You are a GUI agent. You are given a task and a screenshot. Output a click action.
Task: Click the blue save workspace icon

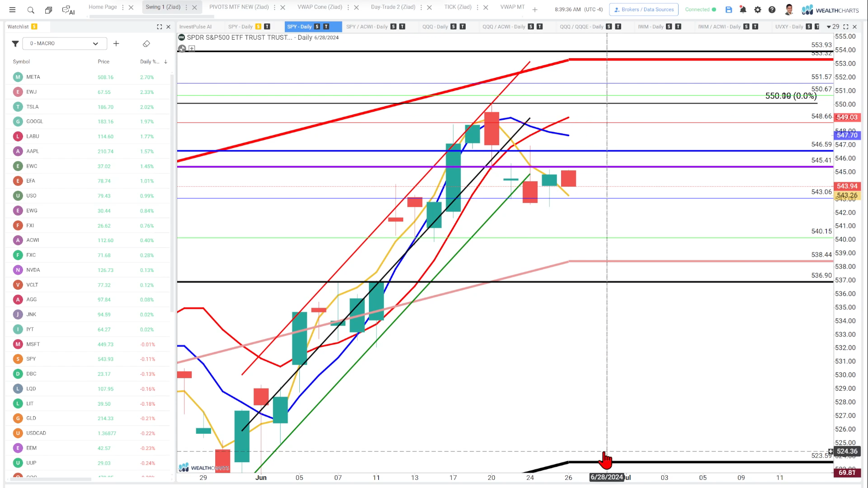[729, 9]
